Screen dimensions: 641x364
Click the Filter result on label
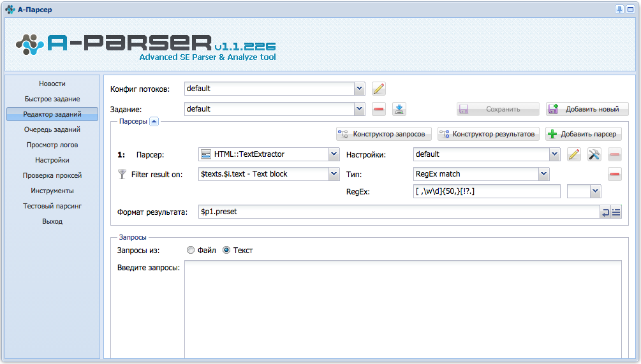coord(157,175)
